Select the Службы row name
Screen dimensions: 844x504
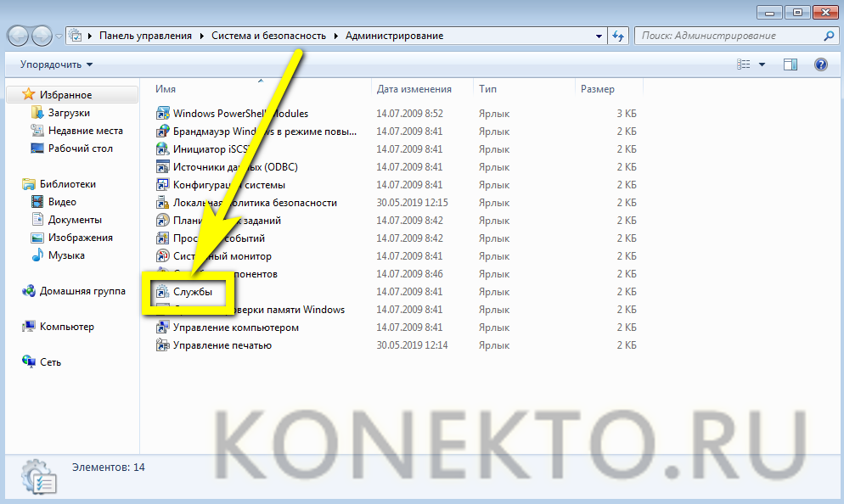193,292
